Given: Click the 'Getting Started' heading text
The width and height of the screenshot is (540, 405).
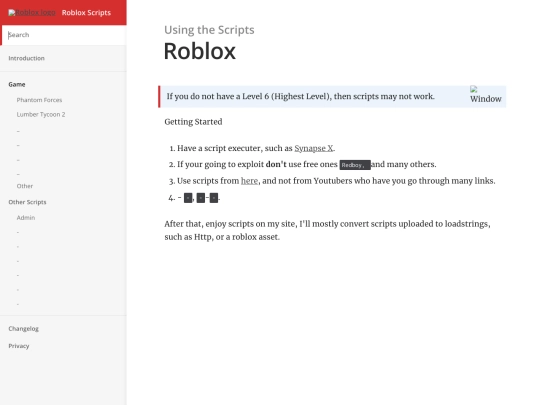Looking at the screenshot, I should [193, 122].
